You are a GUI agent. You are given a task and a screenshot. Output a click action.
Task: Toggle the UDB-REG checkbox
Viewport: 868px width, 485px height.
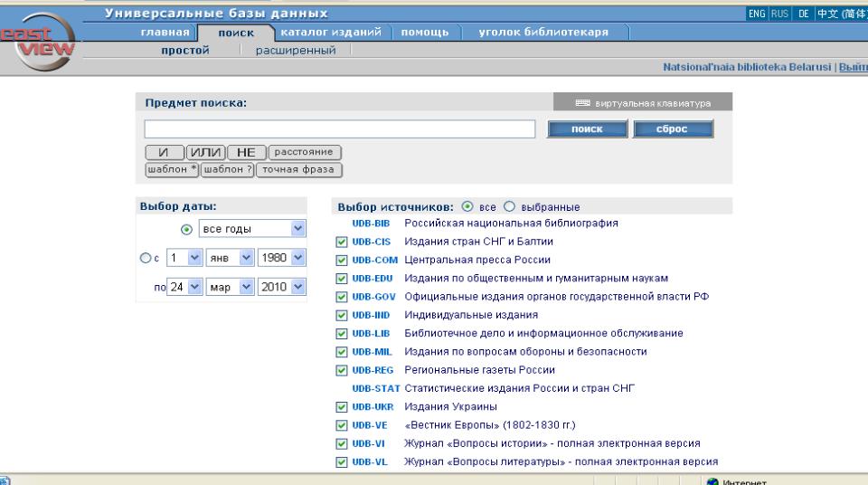pos(342,370)
